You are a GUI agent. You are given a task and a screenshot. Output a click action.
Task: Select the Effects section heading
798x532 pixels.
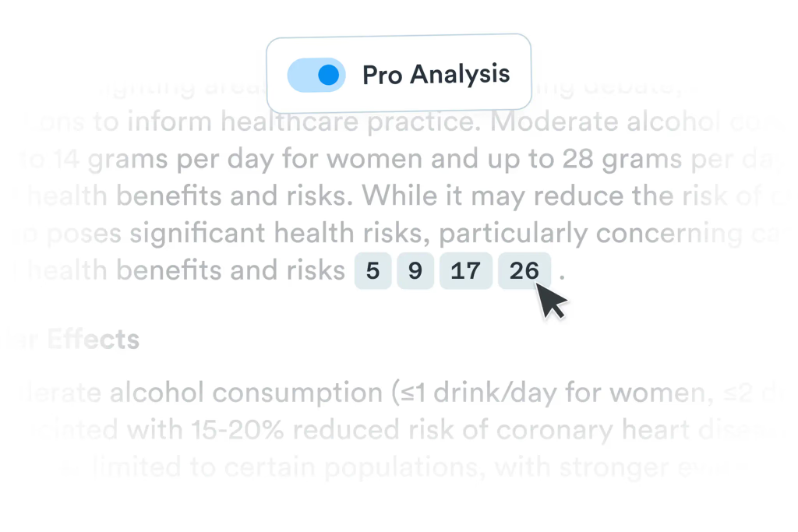click(x=94, y=340)
